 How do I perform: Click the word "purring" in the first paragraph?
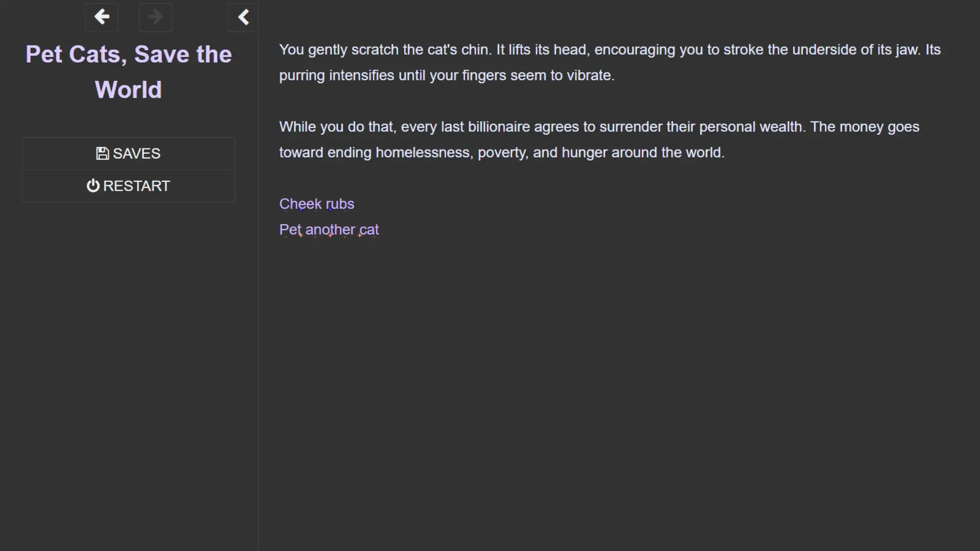(302, 76)
